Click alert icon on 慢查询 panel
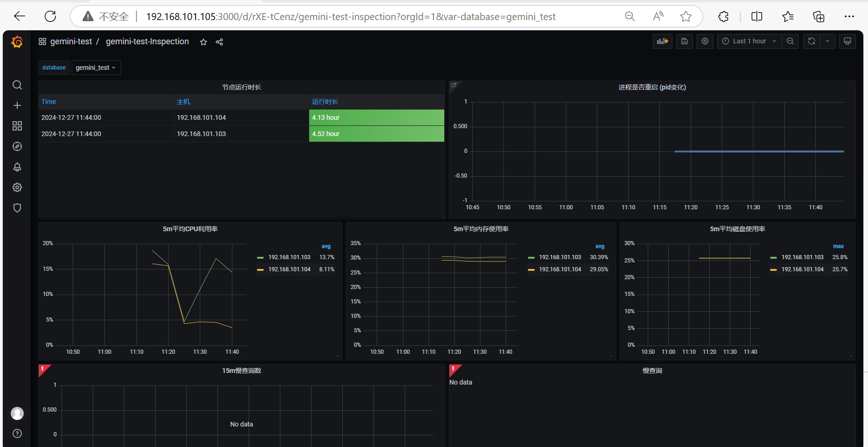868x447 pixels. 454,369
